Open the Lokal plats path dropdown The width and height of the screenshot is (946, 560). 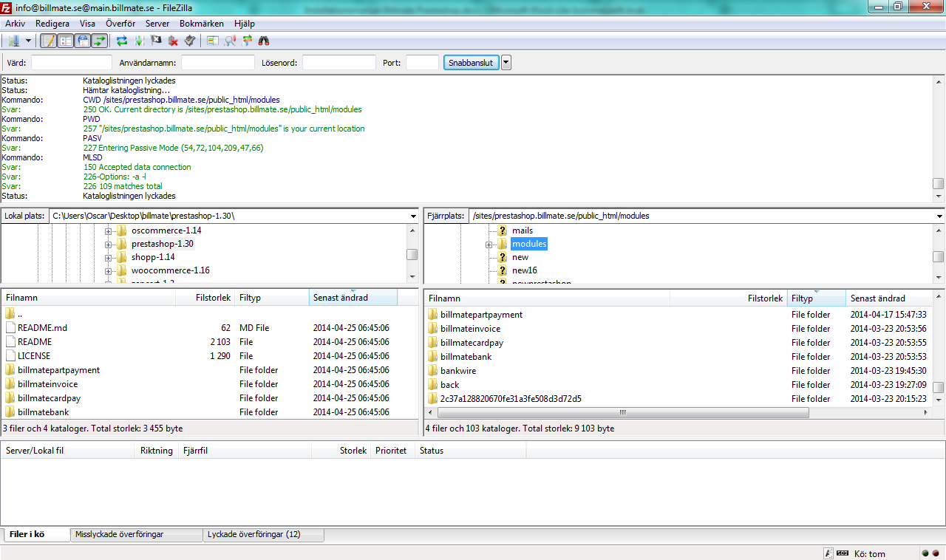(412, 216)
